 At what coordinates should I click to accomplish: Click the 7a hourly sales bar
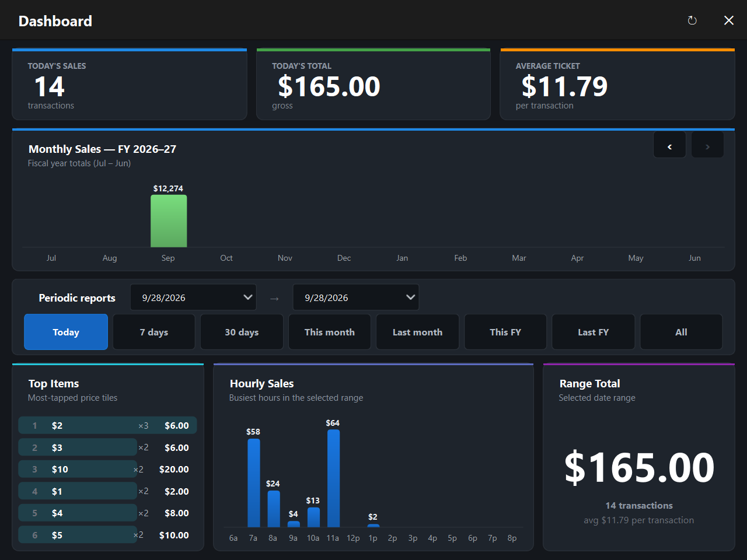(254, 483)
